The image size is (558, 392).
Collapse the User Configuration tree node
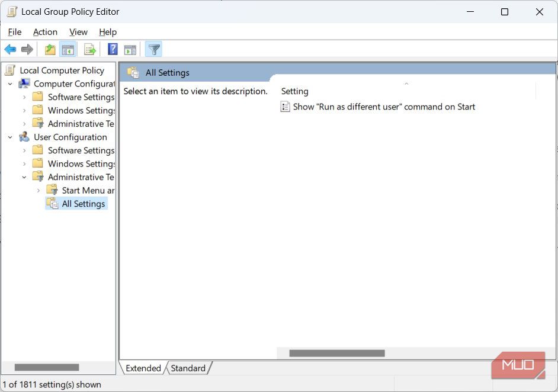[10, 137]
